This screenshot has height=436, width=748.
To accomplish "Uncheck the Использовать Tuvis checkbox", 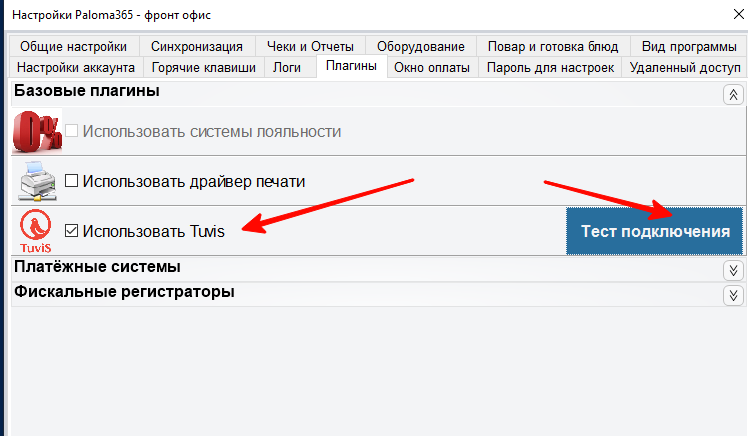I will click(x=72, y=231).
